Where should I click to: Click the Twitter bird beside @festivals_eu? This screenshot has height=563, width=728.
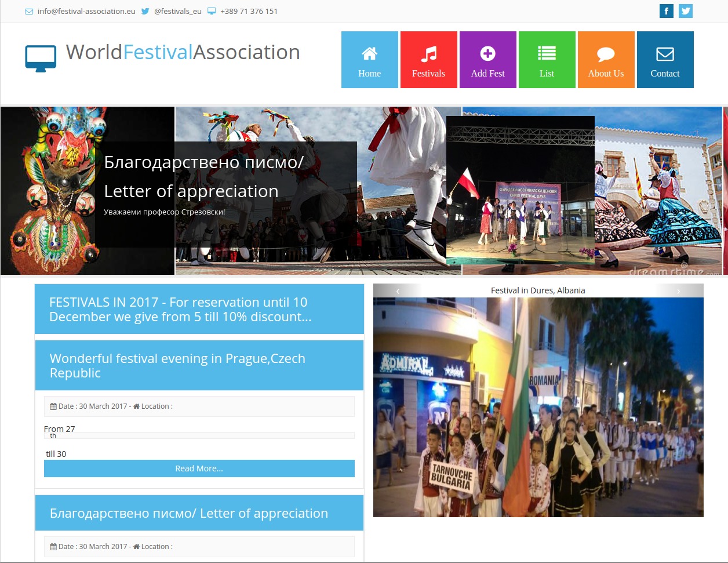point(145,10)
